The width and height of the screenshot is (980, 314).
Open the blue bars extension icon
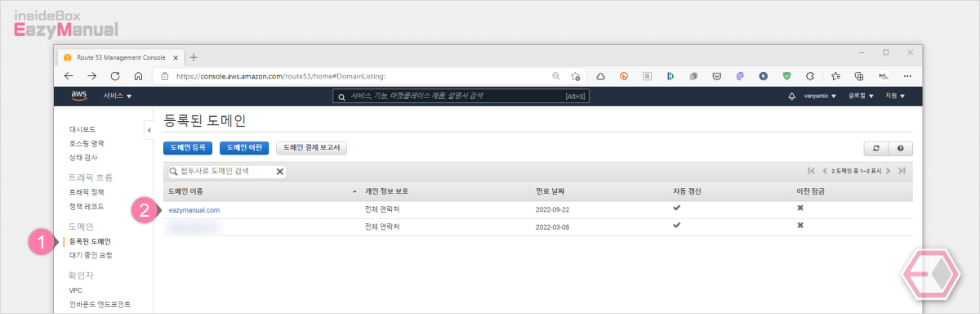point(670,75)
